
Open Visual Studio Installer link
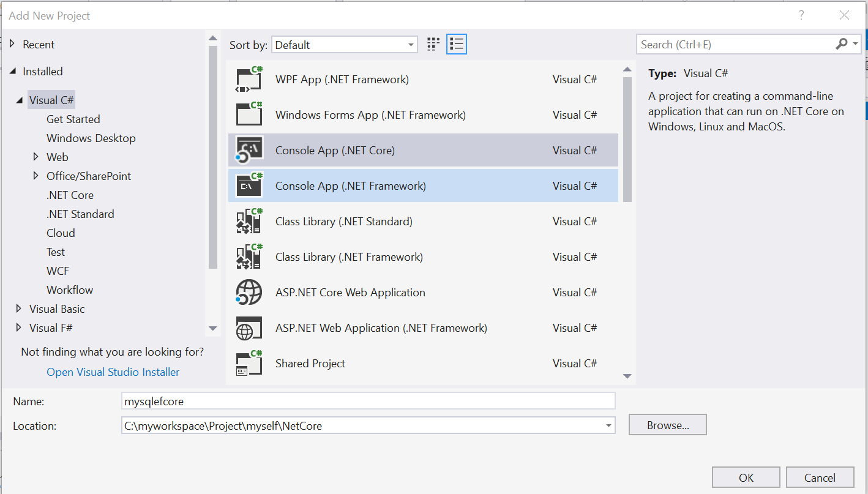click(113, 372)
